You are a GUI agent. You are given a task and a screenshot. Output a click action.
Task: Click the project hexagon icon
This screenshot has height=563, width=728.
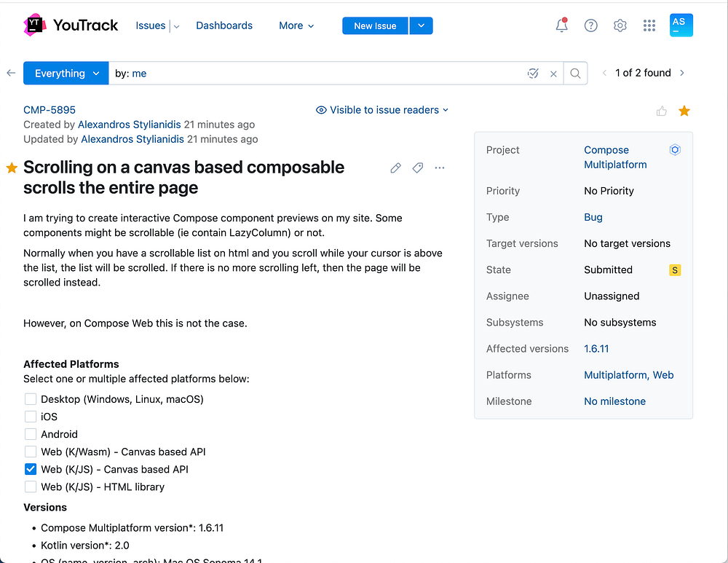point(675,149)
